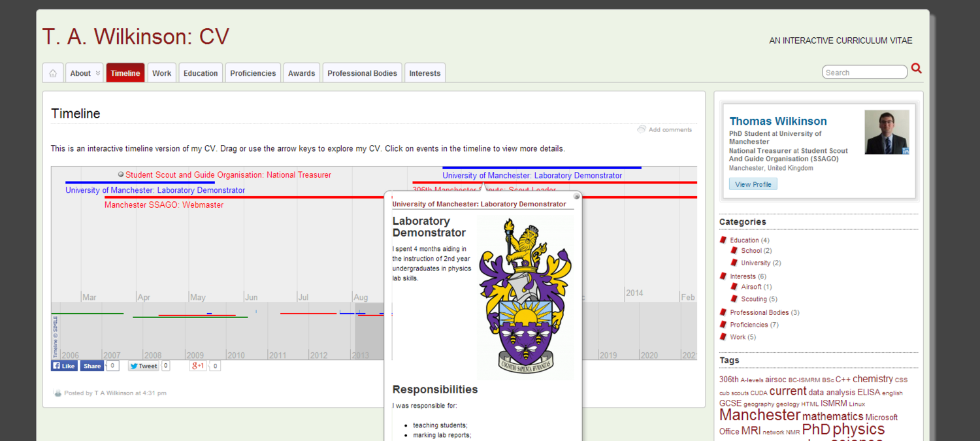Open the Timeline tab
This screenshot has width=980, height=441.
click(125, 73)
